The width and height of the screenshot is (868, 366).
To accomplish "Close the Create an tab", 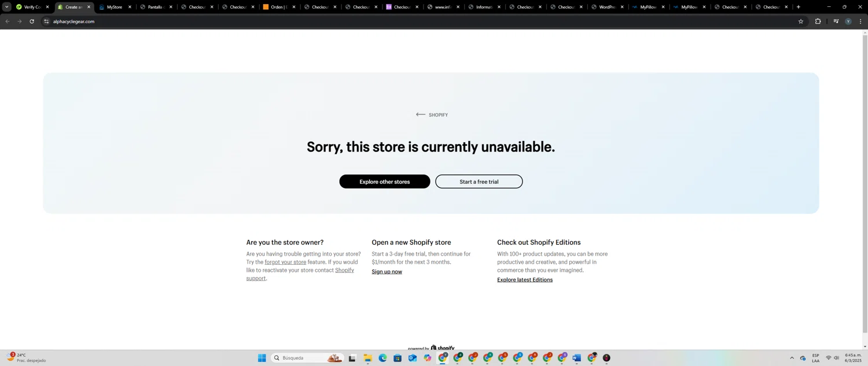I will (x=89, y=7).
